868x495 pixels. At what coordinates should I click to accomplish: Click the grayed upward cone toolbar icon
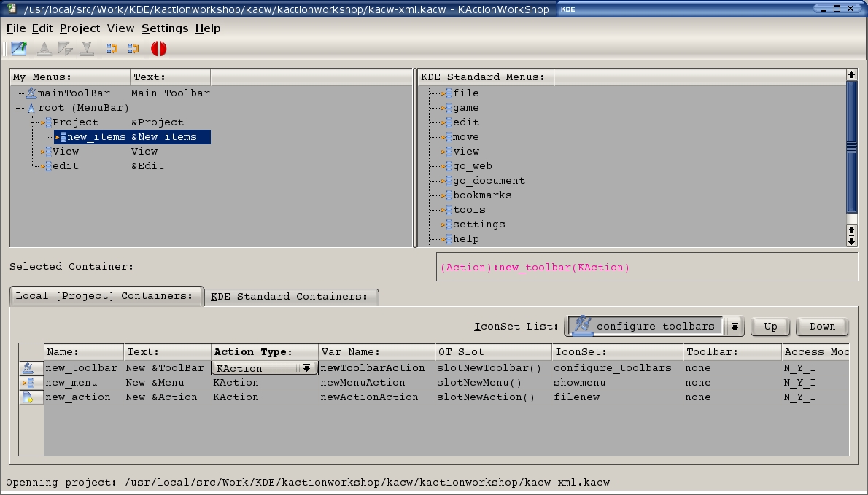[44, 49]
